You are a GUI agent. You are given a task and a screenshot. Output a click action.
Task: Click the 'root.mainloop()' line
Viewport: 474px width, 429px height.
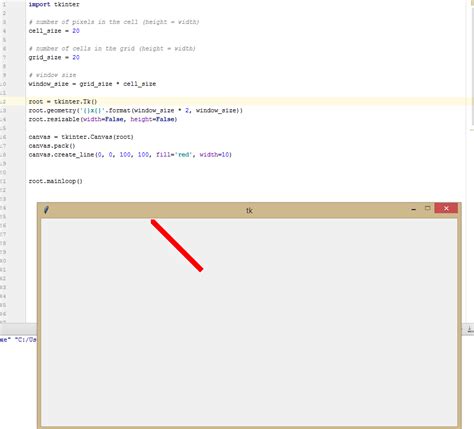pos(56,181)
